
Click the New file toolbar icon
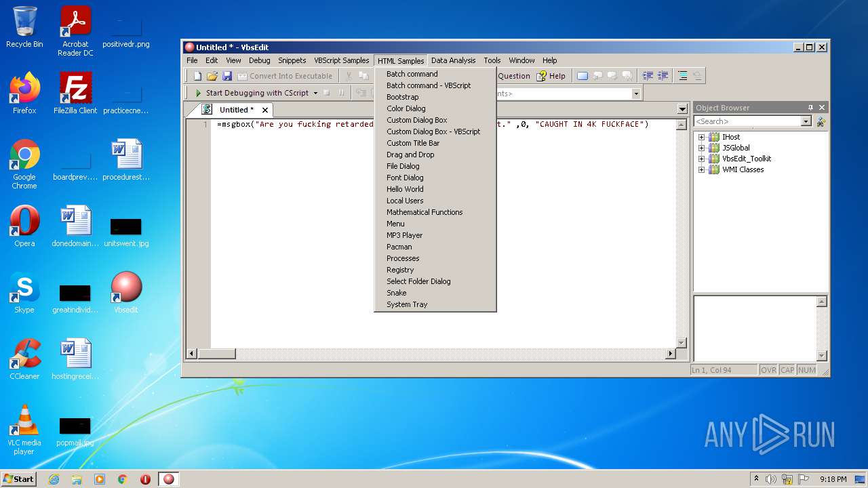(198, 76)
